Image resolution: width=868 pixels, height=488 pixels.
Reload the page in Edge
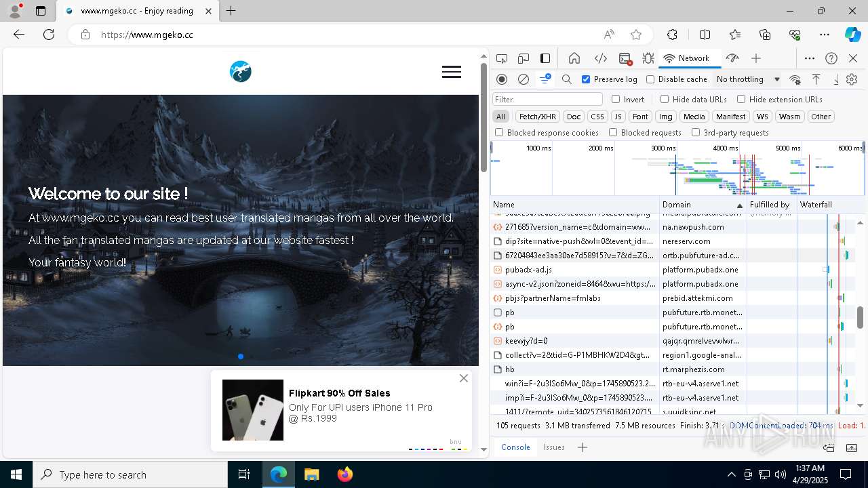tap(49, 35)
